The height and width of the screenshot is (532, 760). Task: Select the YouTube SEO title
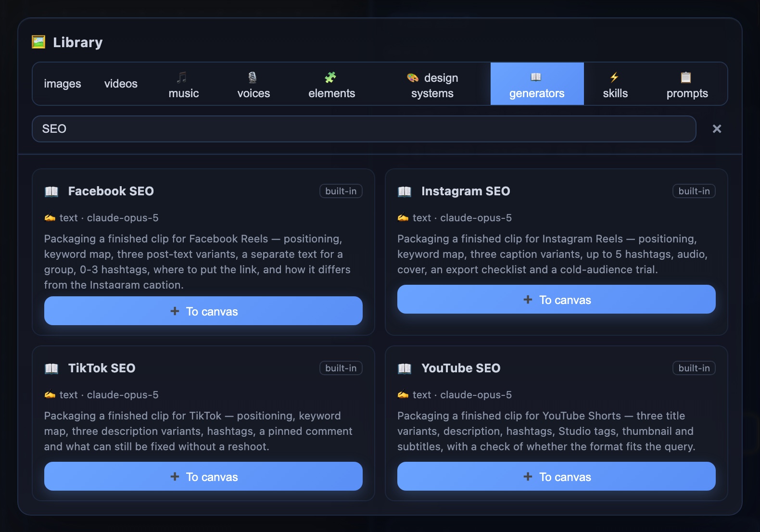point(461,368)
